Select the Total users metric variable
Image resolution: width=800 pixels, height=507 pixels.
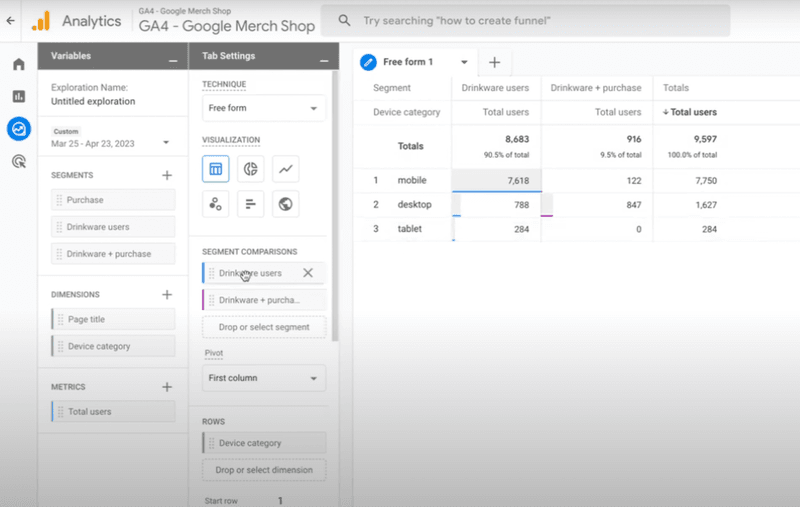113,412
